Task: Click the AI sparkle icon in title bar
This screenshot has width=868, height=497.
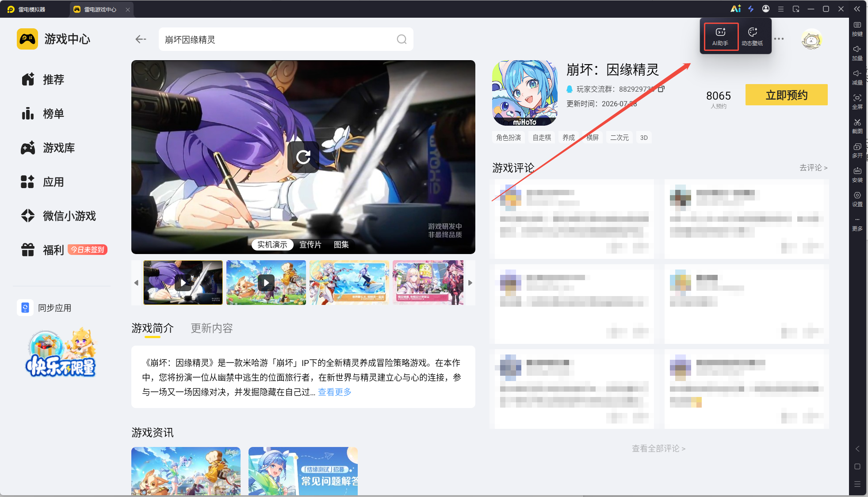Action: (x=735, y=9)
